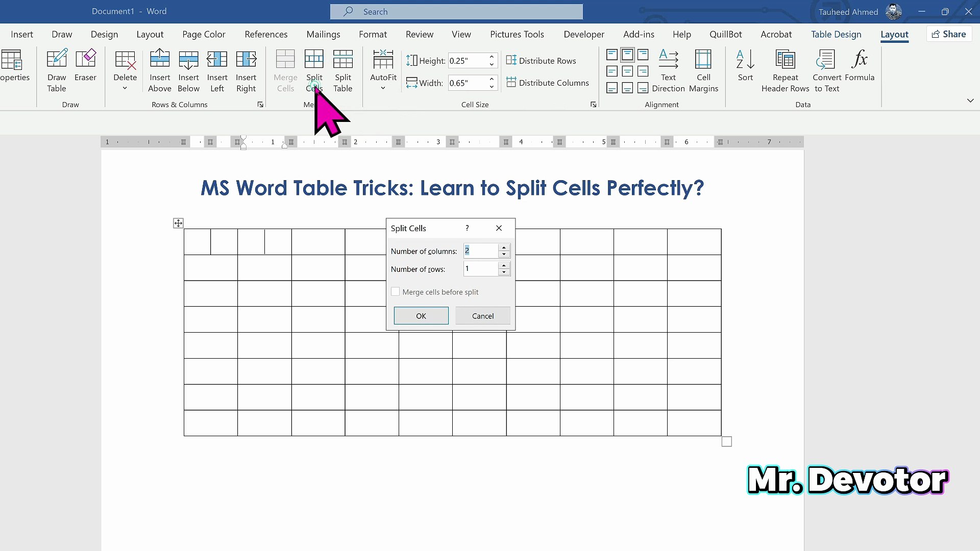
Task: Expand the Delete dropdown menu
Action: [125, 88]
